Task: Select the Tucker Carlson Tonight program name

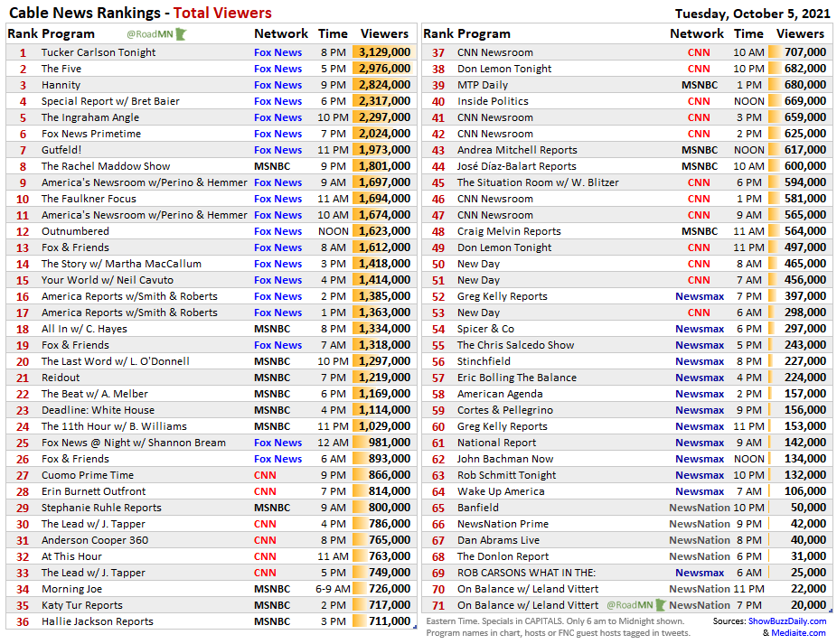Action: (x=99, y=52)
